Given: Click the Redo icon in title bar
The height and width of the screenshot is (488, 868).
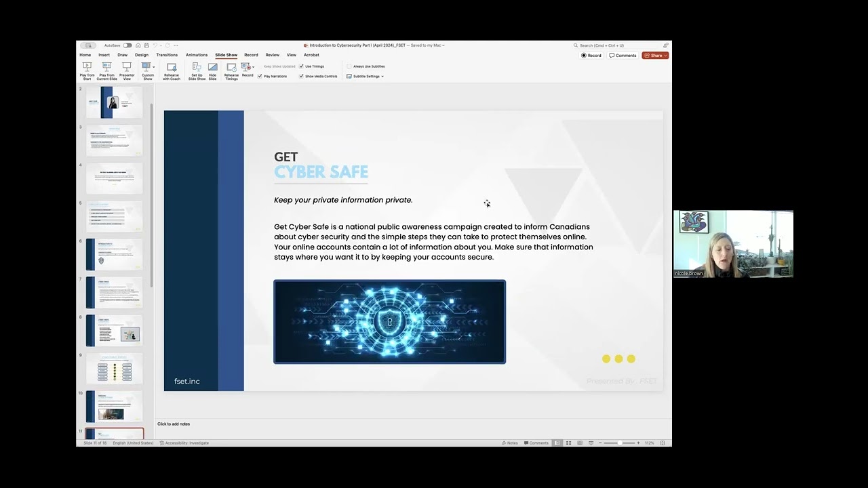Looking at the screenshot, I should (167, 45).
